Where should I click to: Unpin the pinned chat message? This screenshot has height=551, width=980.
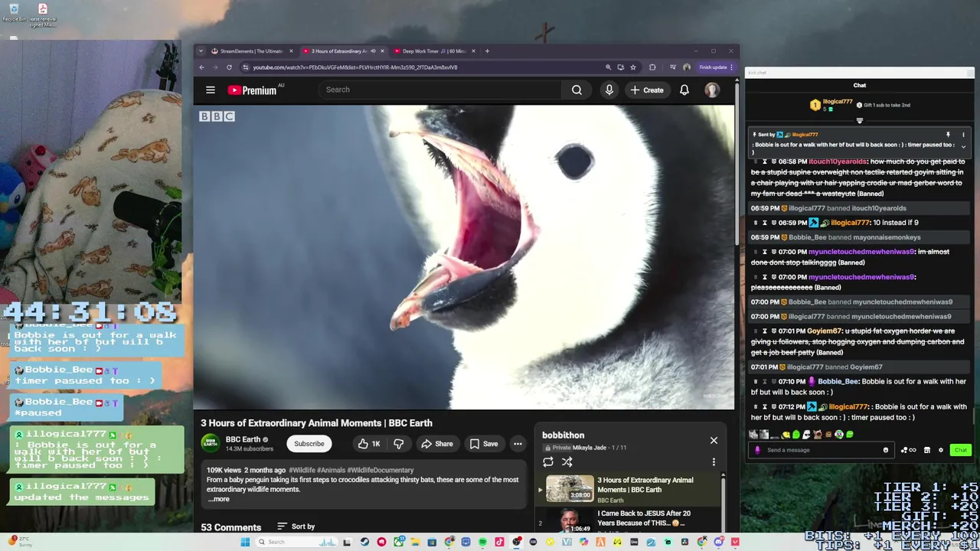tap(948, 135)
